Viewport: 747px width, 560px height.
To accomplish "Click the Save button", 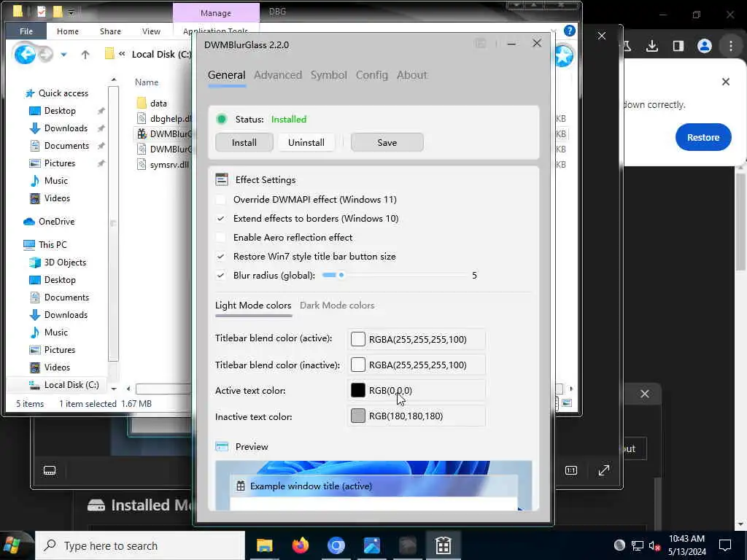I will tap(387, 142).
